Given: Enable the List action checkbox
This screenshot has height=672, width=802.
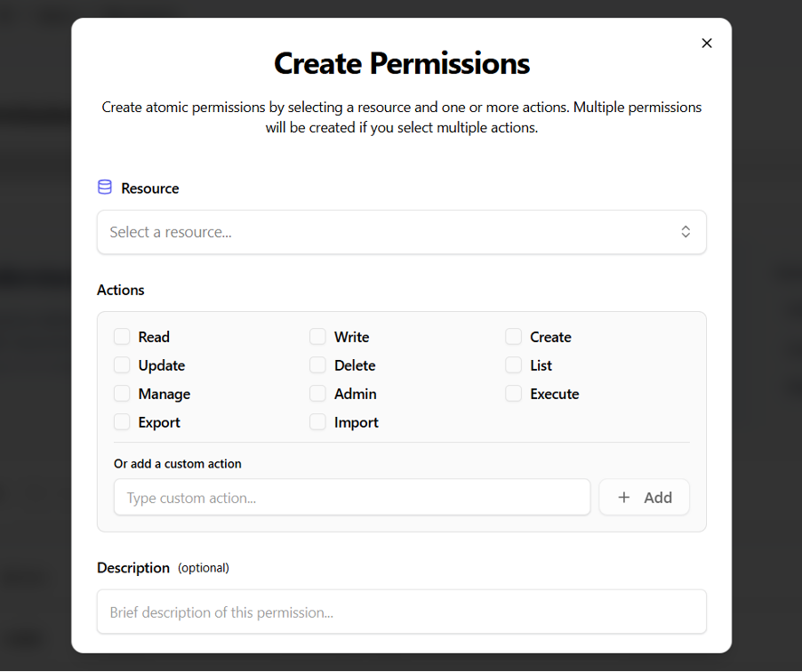Looking at the screenshot, I should [513, 365].
